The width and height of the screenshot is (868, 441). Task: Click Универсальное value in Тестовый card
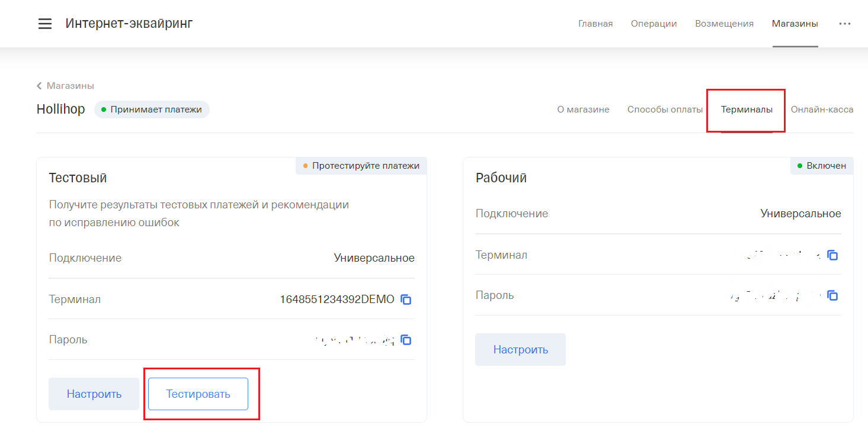coord(374,258)
